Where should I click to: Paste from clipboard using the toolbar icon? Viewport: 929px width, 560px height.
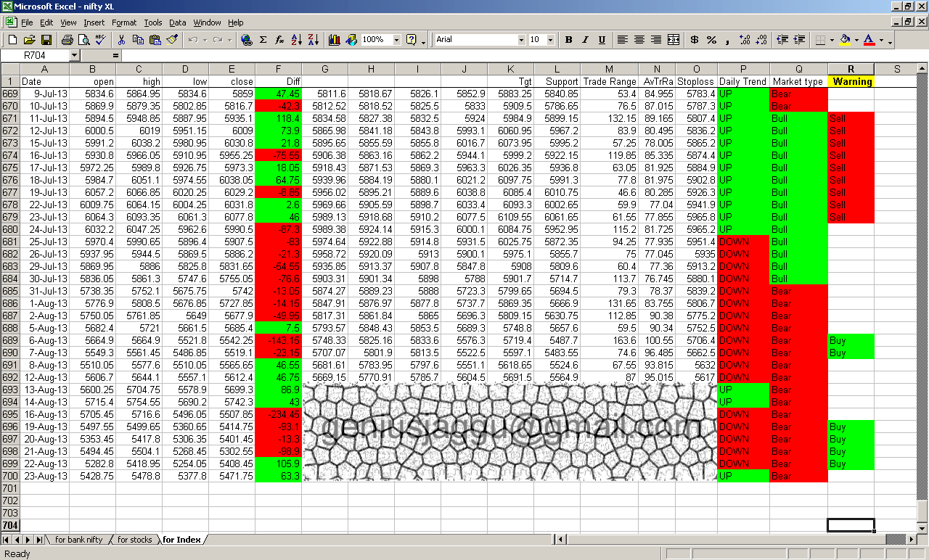point(155,40)
